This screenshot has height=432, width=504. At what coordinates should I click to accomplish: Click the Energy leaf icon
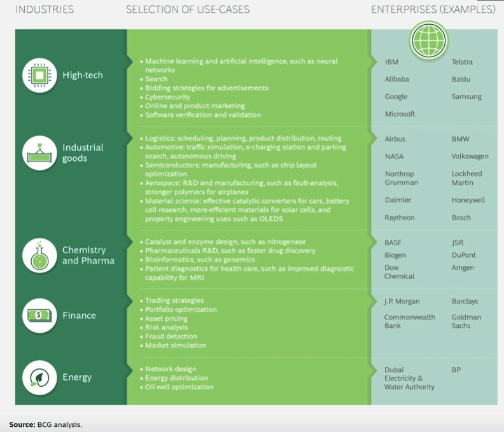(39, 377)
